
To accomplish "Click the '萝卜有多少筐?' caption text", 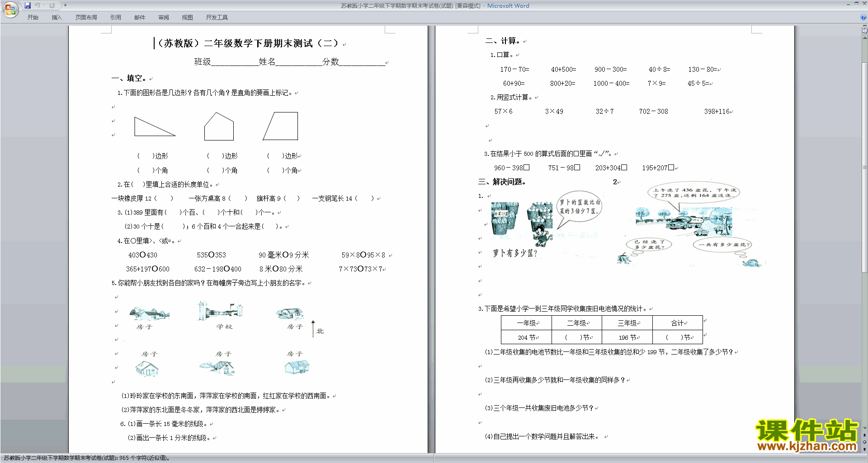I will [515, 253].
